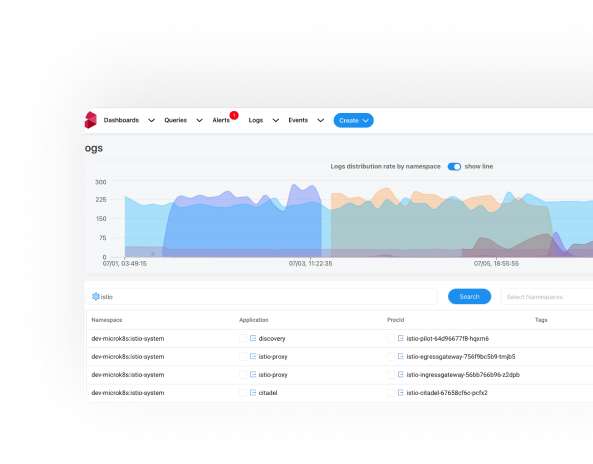Expand the Queries dropdown chevron
Viewport: 593px width, 464px height.
click(199, 120)
